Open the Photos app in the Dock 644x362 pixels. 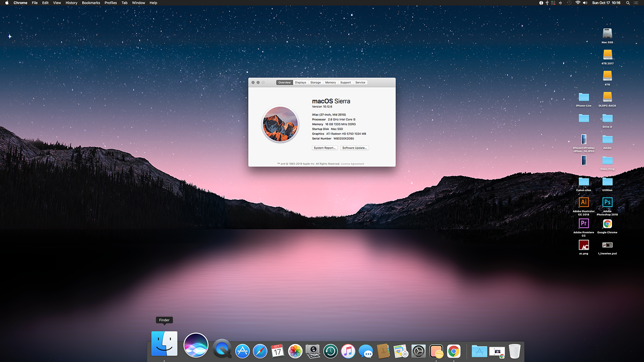coord(295,351)
